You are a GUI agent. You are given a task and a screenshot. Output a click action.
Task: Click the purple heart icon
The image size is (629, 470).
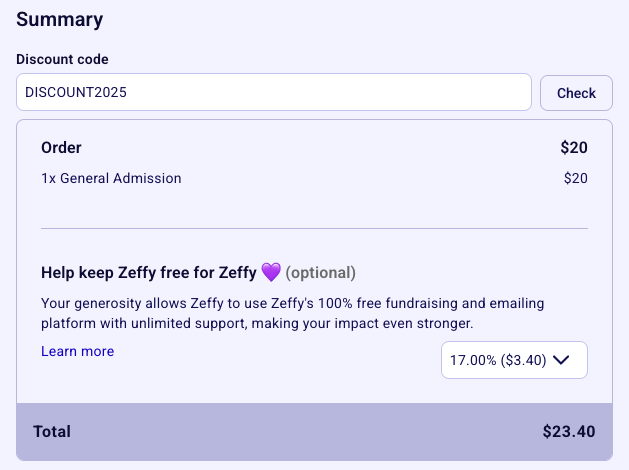coord(271,272)
